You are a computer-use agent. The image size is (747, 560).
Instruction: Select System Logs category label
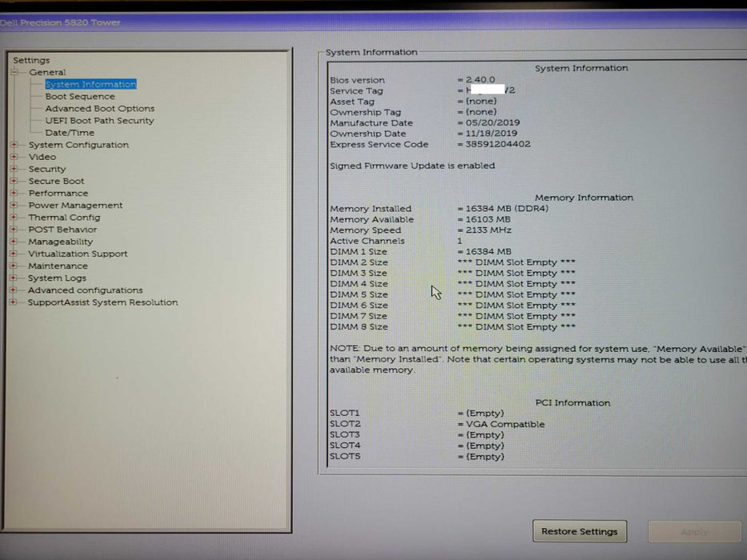pyautogui.click(x=57, y=278)
